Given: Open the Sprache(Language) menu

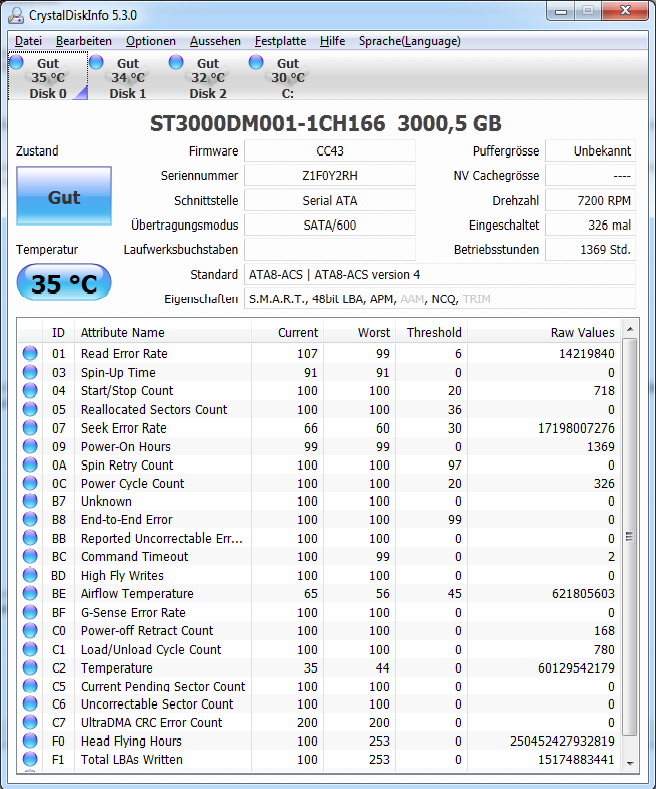Looking at the screenshot, I should 409,41.
